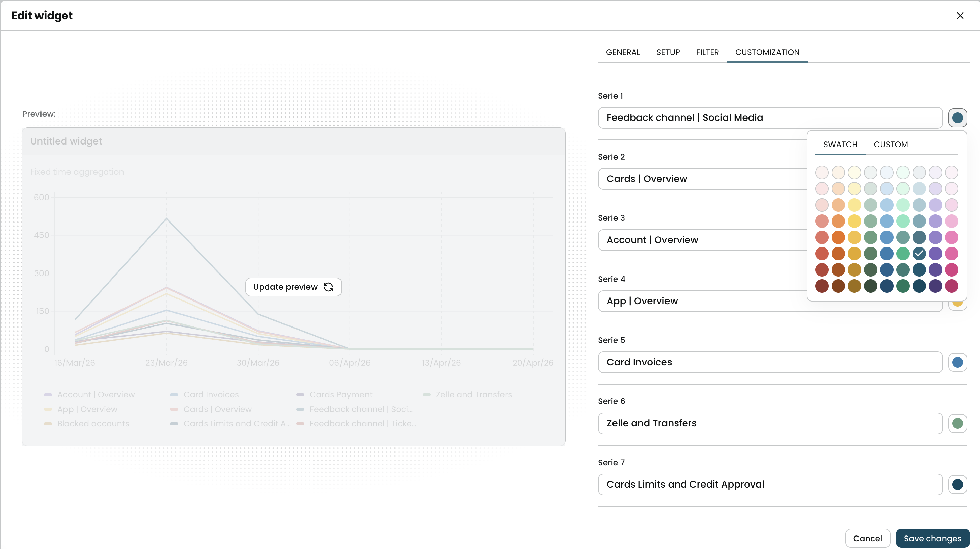
Task: Open the FILTER tab
Action: (707, 52)
